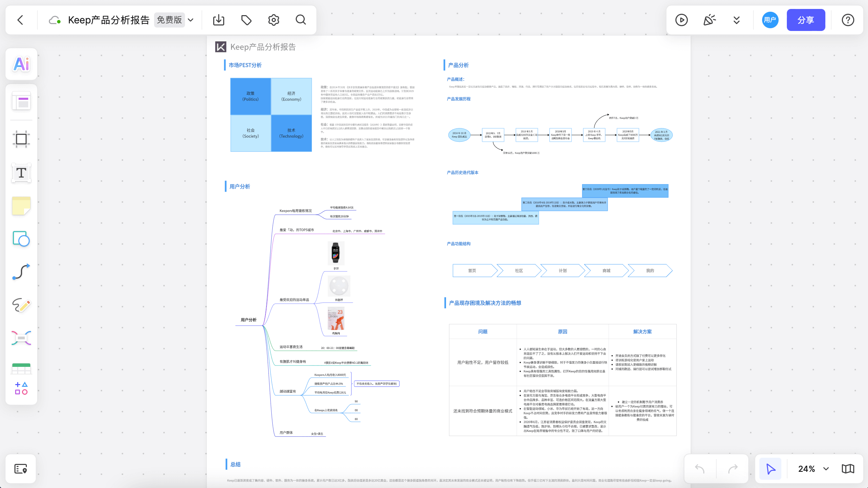
Task: Click the 分享 share button
Action: (x=806, y=20)
